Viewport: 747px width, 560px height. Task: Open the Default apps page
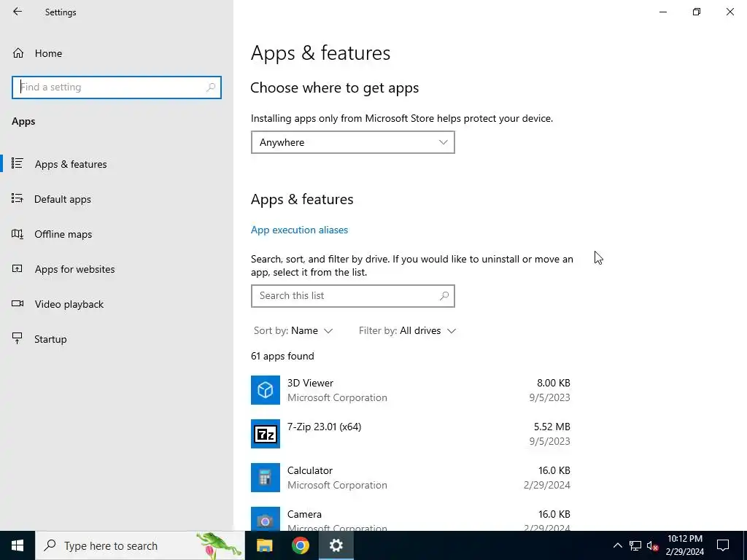63,199
